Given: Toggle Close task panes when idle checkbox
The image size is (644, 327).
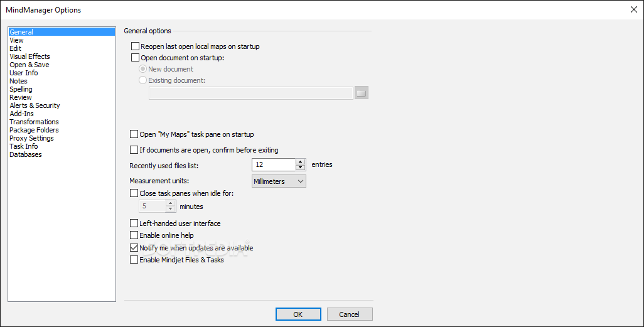Looking at the screenshot, I should (x=134, y=193).
